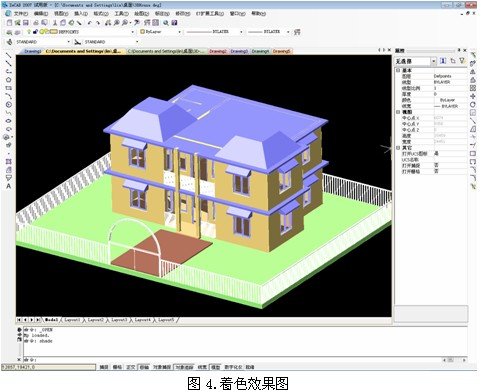The height and width of the screenshot is (392, 492).
Task: Select the Line tool in draw toolbar
Action: pos(9,55)
